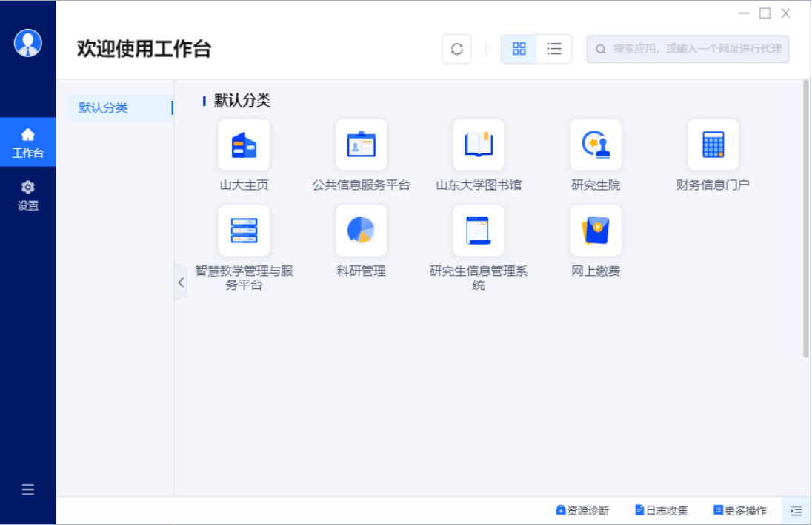This screenshot has width=812, height=525.
Task: Open the hamburger menu in the sidebar
Action: coord(28,489)
